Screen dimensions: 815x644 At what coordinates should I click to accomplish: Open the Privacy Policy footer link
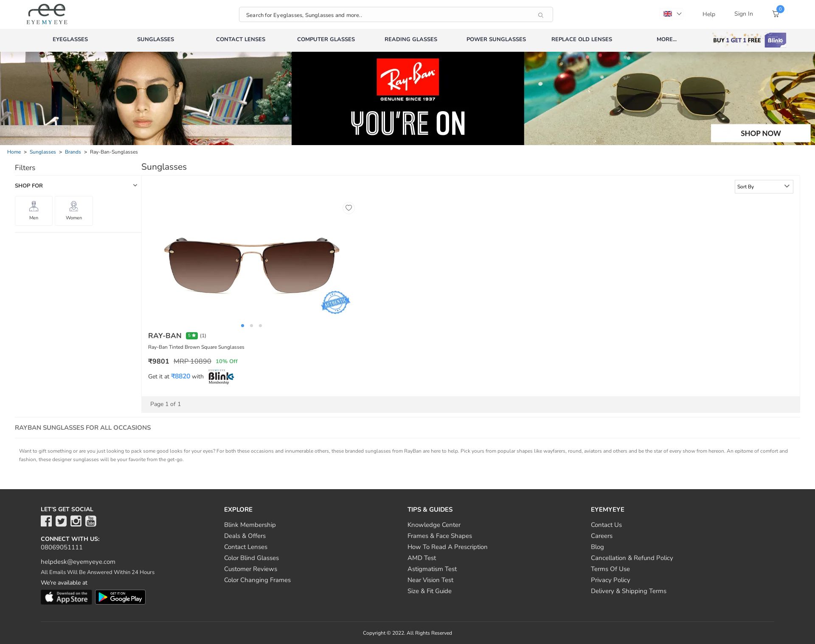click(610, 580)
